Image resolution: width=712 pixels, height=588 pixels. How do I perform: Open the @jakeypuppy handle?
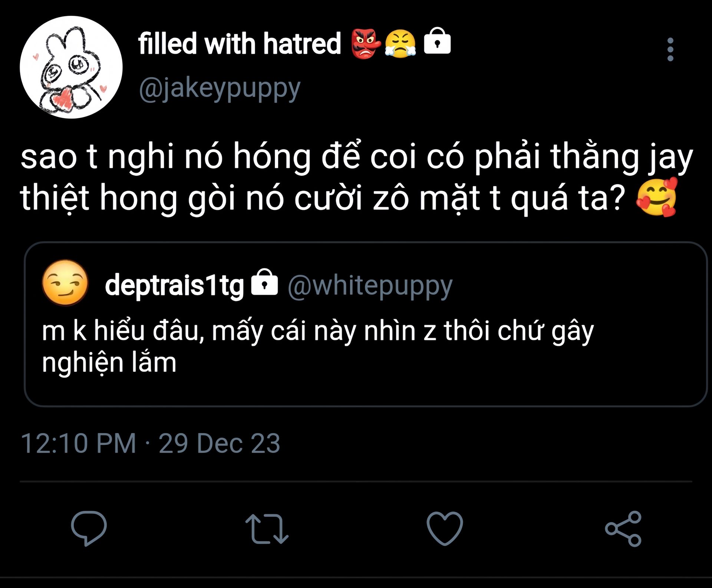pyautogui.click(x=220, y=89)
